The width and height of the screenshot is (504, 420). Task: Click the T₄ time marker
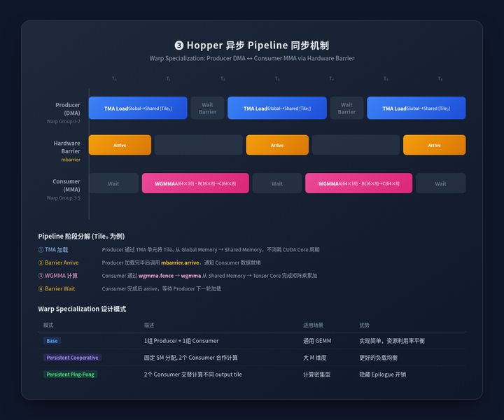click(x=331, y=78)
